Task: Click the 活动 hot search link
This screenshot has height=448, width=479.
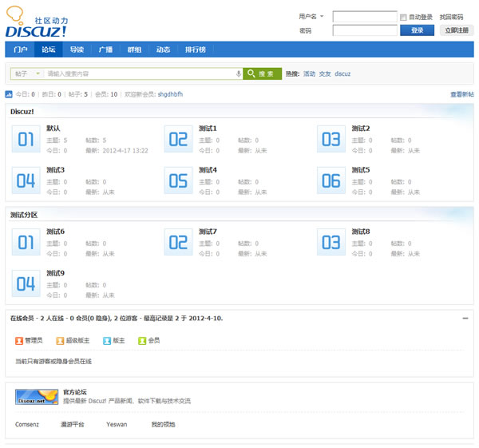Action: coord(309,73)
